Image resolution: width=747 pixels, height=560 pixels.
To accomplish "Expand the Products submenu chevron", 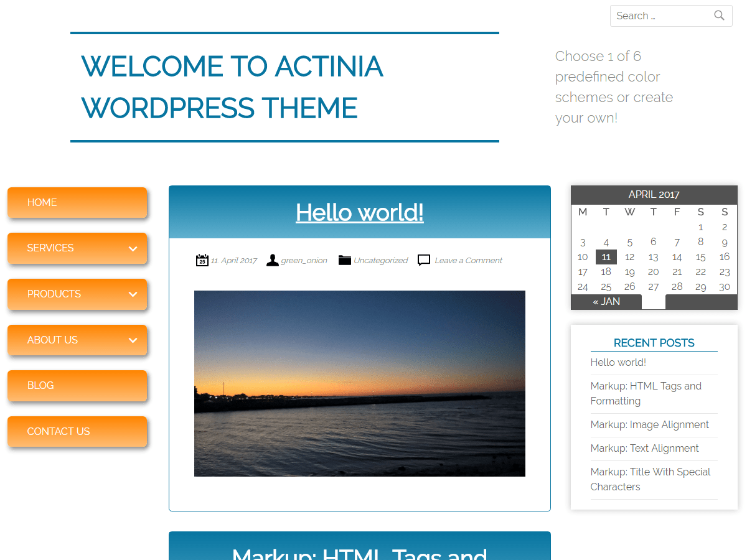I will coord(133,294).
